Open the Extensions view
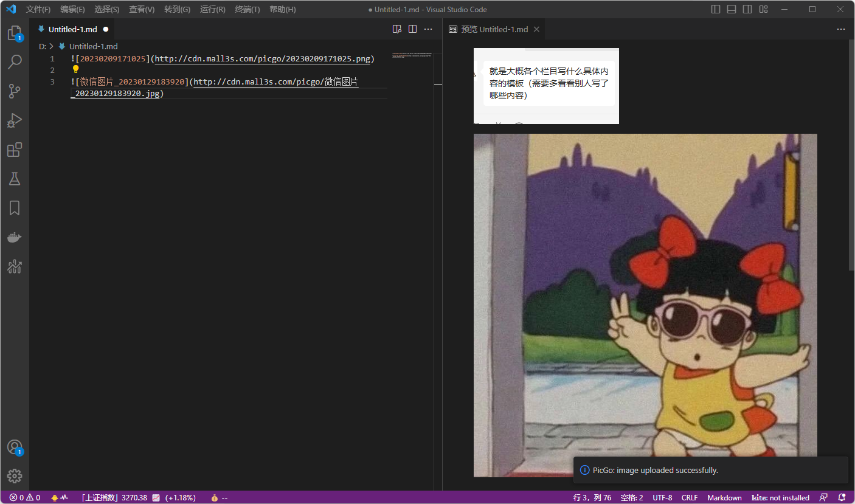Screen dimensions: 855x504 (x=15, y=150)
